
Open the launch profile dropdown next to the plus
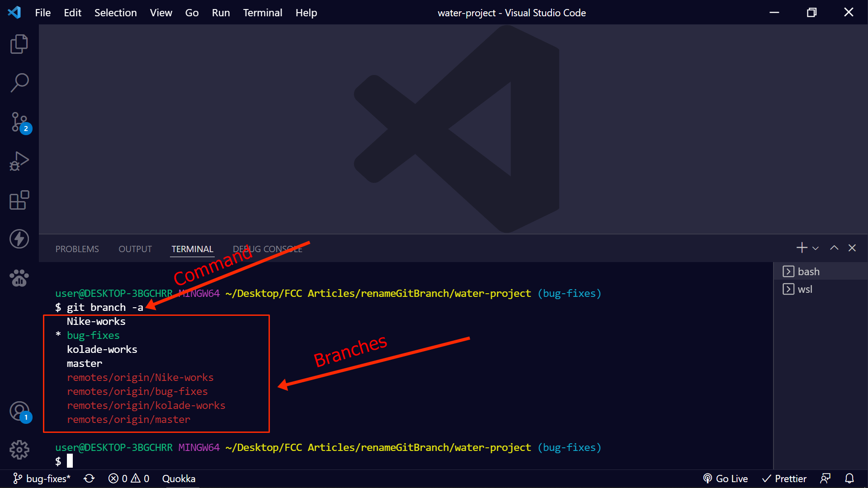click(816, 248)
